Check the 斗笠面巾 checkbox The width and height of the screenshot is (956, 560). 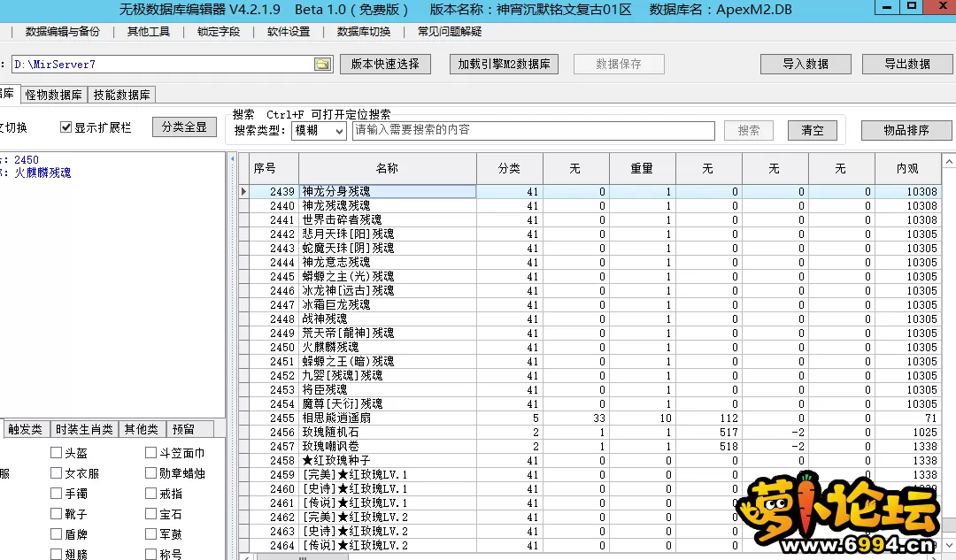tap(150, 452)
